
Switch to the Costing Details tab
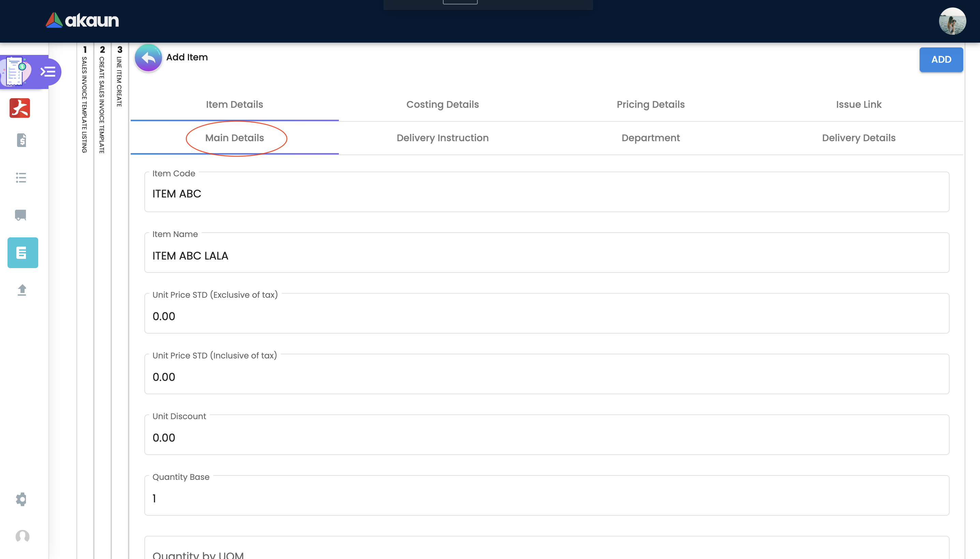[442, 104]
